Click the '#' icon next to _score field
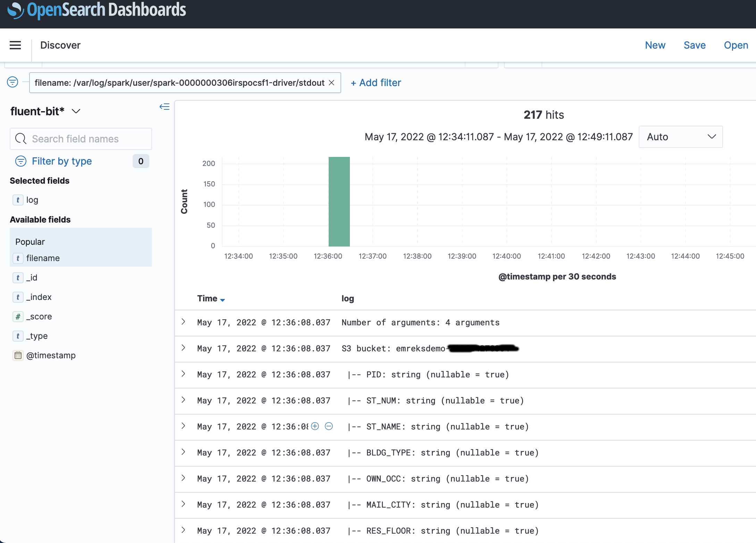Screen dimensions: 756x543 (x=18, y=316)
